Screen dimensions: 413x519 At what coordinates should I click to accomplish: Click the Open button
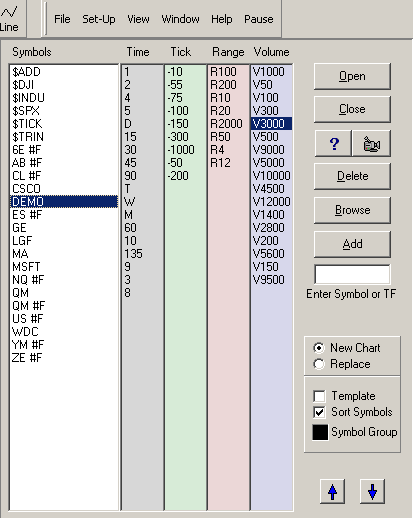(x=352, y=76)
